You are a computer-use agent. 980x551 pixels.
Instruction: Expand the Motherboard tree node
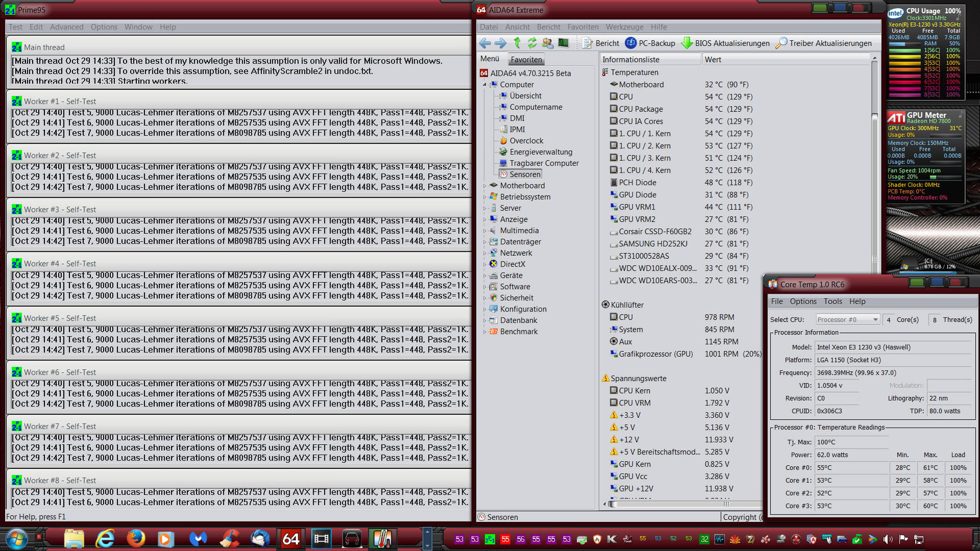pos(485,186)
